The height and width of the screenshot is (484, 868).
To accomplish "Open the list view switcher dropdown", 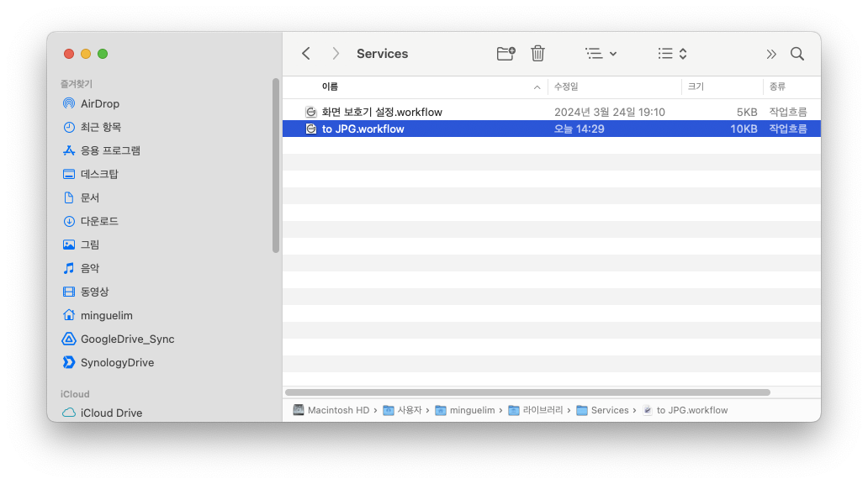I will point(672,54).
